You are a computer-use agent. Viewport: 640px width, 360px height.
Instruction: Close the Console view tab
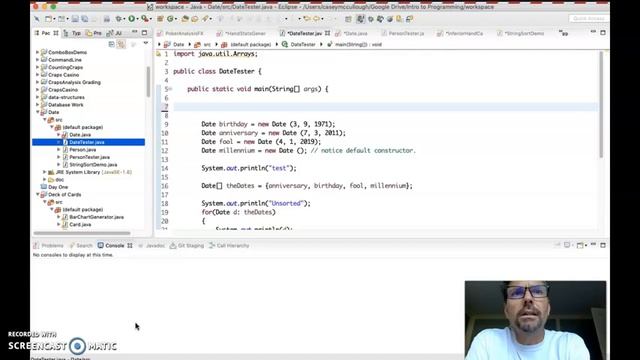(x=130, y=245)
